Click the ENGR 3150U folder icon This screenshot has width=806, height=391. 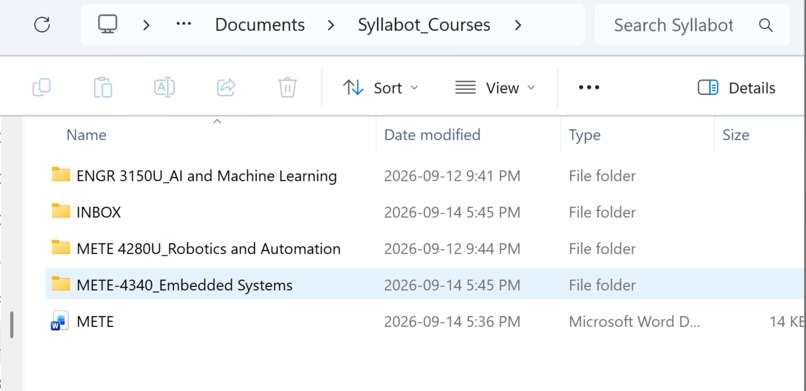[x=61, y=175]
